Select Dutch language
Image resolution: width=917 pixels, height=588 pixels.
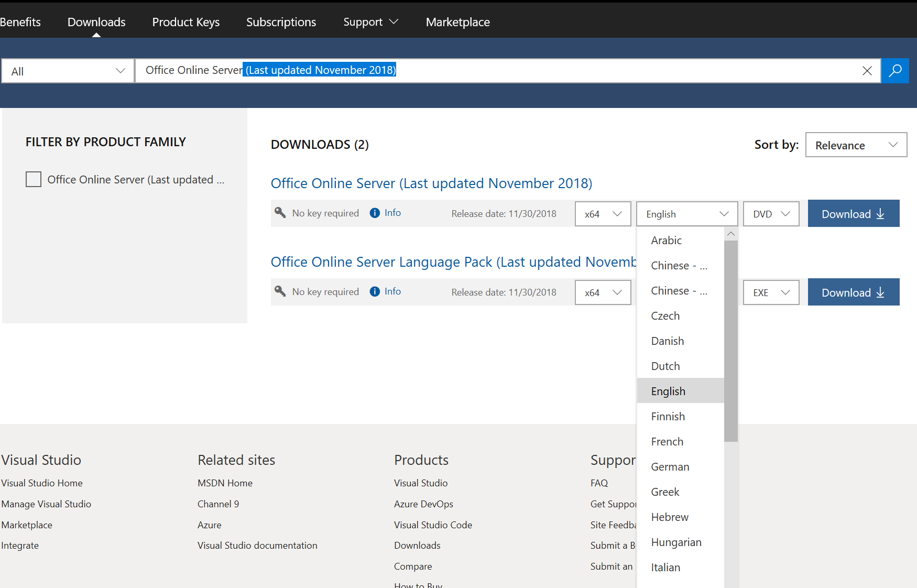(x=680, y=366)
